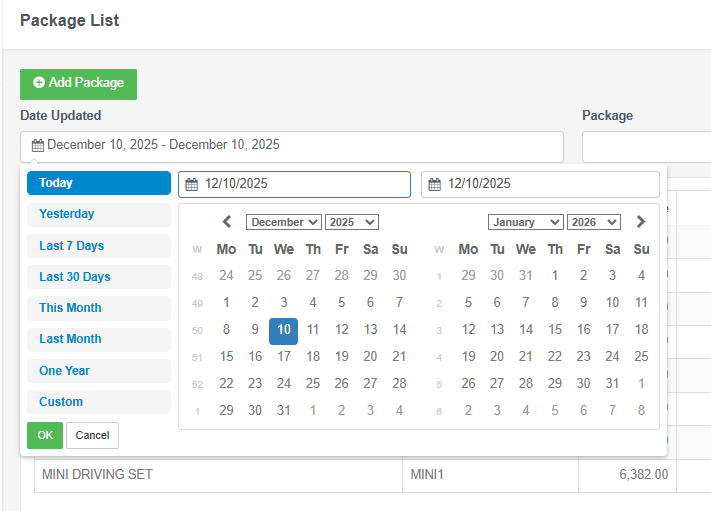This screenshot has width=711, height=511.
Task: Select the Today preset range
Action: (x=98, y=183)
